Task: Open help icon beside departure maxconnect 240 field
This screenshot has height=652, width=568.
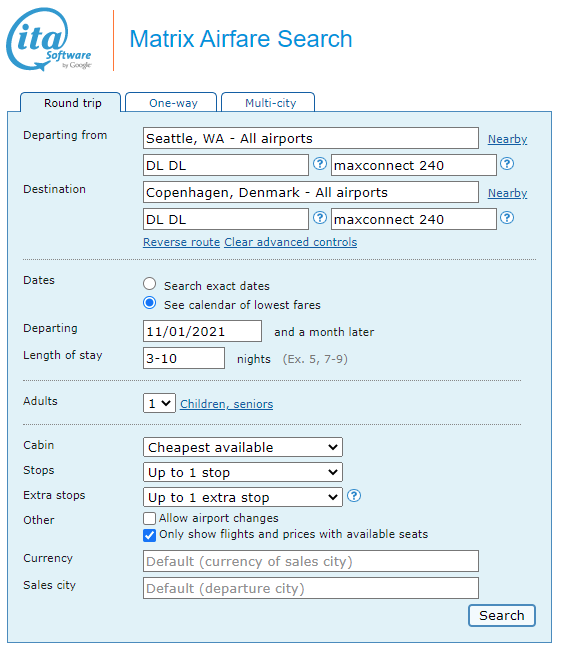Action: coord(507,164)
